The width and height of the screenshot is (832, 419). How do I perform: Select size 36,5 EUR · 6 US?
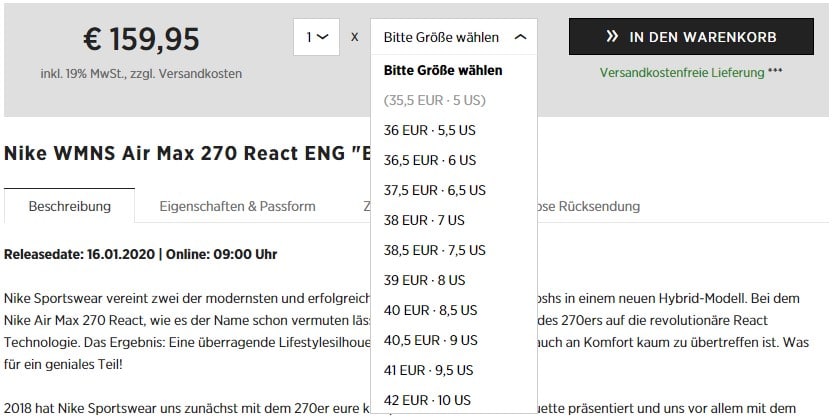pyautogui.click(x=430, y=160)
